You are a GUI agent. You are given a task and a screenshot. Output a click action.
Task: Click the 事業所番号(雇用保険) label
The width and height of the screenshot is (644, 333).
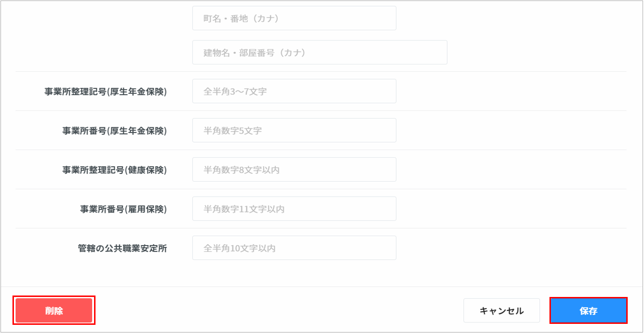123,209
